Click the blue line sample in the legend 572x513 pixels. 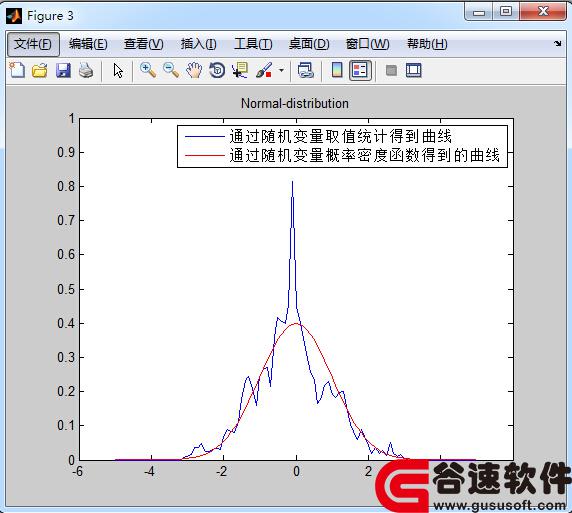(x=204, y=136)
